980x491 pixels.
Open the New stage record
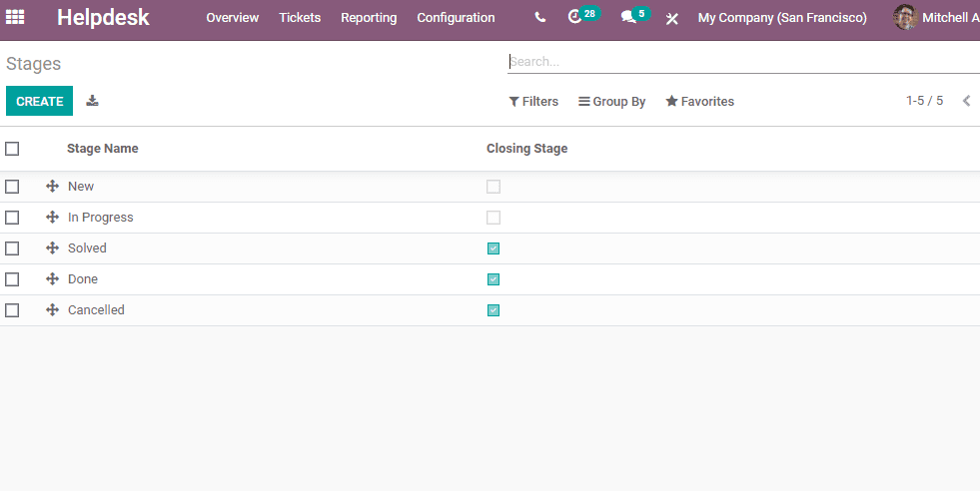tap(81, 187)
